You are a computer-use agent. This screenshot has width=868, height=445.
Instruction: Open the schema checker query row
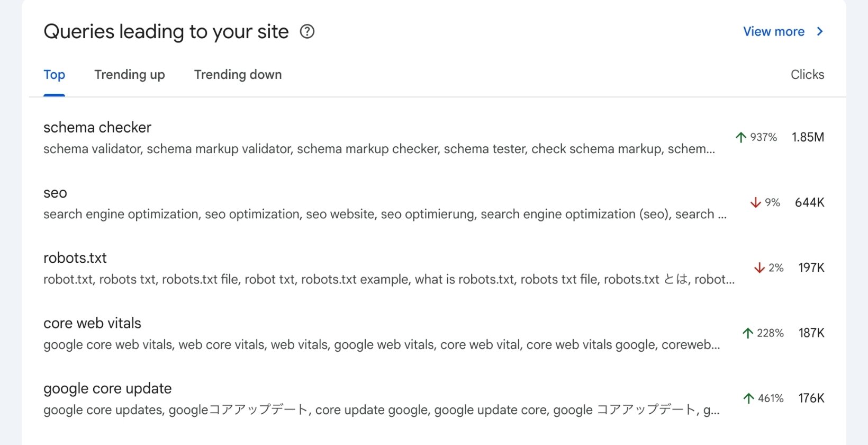click(x=97, y=128)
